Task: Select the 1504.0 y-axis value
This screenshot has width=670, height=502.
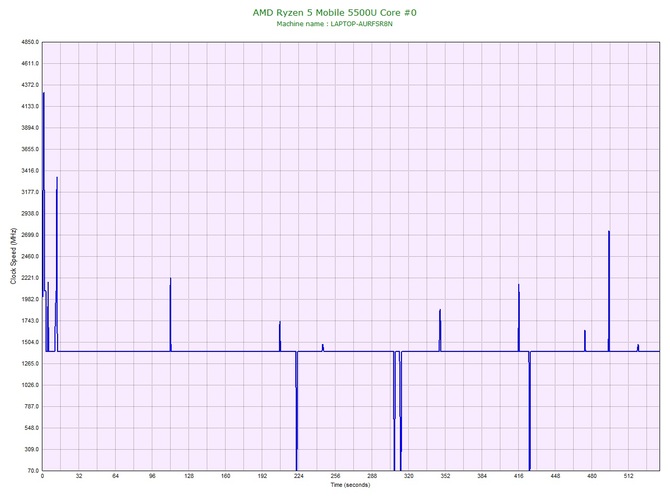Action: click(30, 342)
